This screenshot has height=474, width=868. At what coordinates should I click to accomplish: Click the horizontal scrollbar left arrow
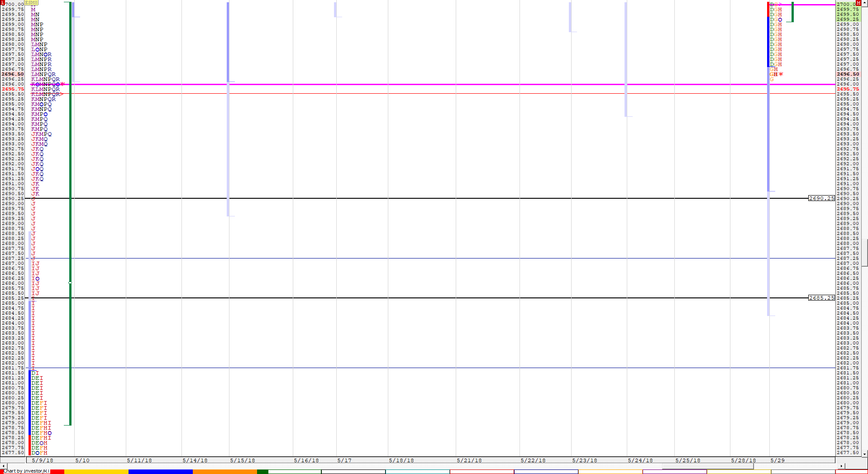(x=3, y=466)
